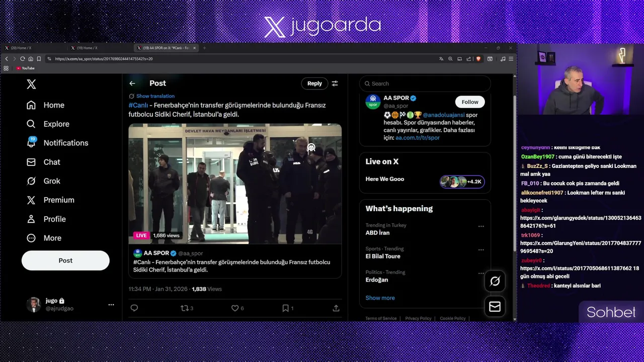The width and height of the screenshot is (644, 362).
Task: Go back using the Post header arrow
Action: (x=132, y=83)
